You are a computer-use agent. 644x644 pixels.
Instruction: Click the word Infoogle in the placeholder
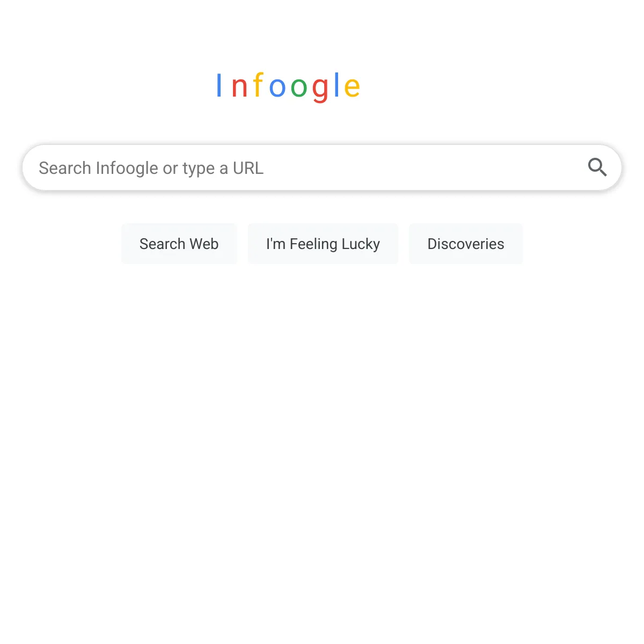[127, 169]
